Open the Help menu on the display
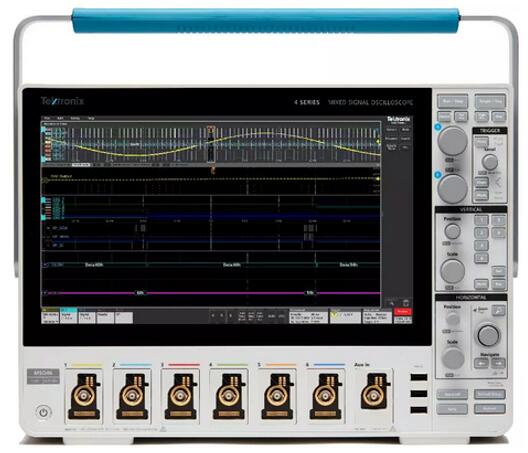528x453 pixels. click(91, 118)
